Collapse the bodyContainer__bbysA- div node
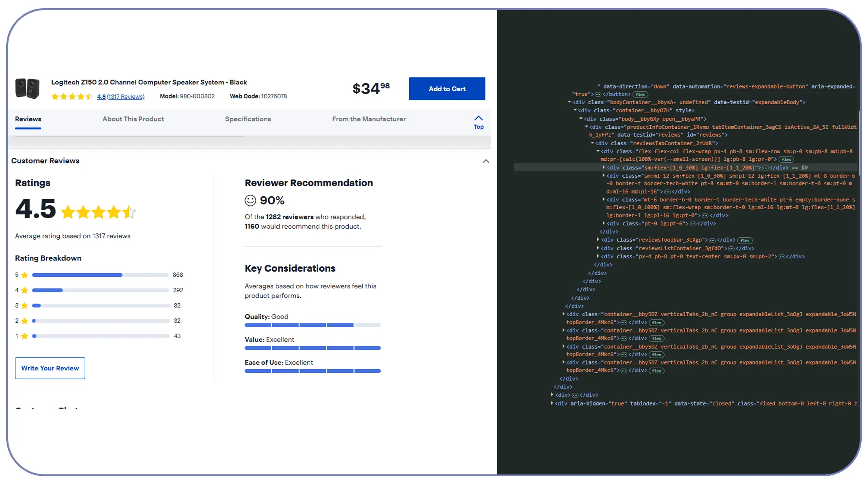Viewport: 868px width, 484px height. point(569,102)
